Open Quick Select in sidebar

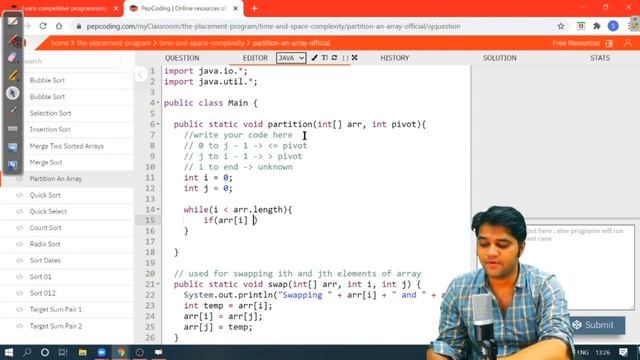[48, 211]
